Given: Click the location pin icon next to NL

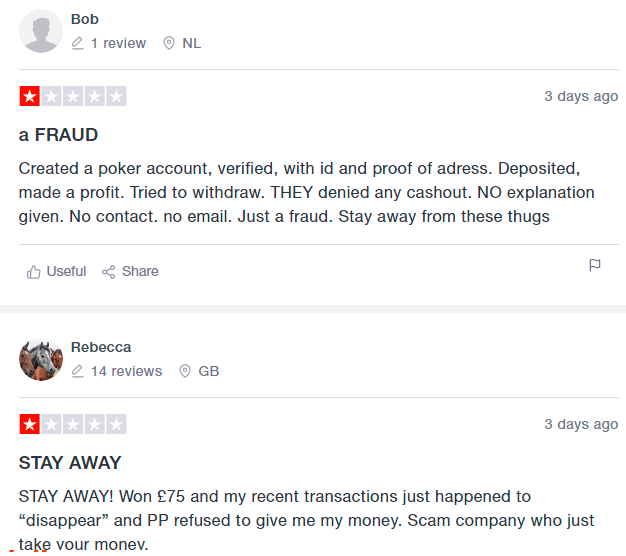Looking at the screenshot, I should pyautogui.click(x=169, y=43).
